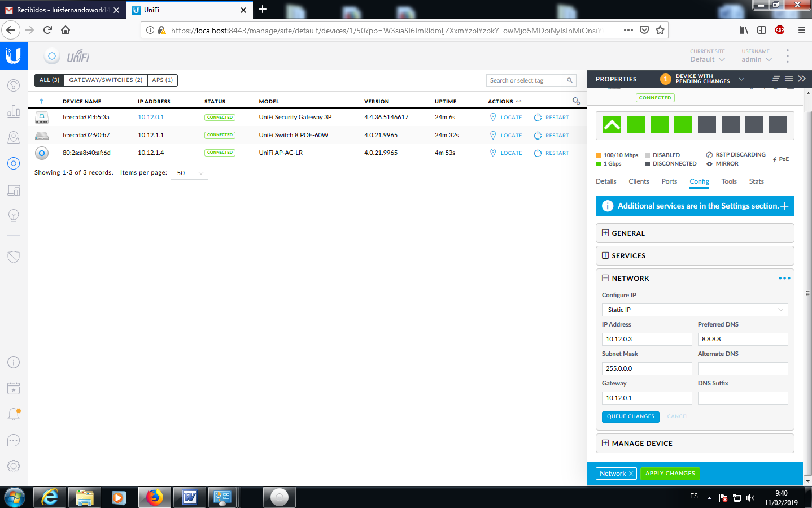Click the Ubiquiti U logo

coord(14,55)
